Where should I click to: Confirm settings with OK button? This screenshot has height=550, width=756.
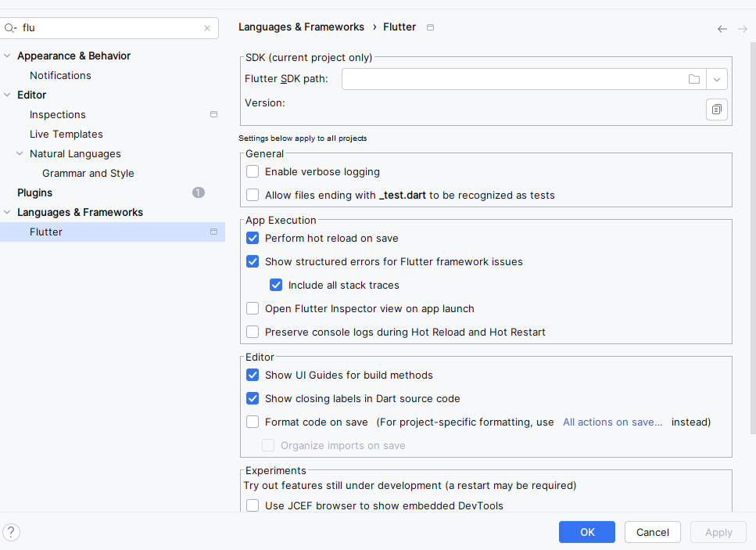(587, 532)
